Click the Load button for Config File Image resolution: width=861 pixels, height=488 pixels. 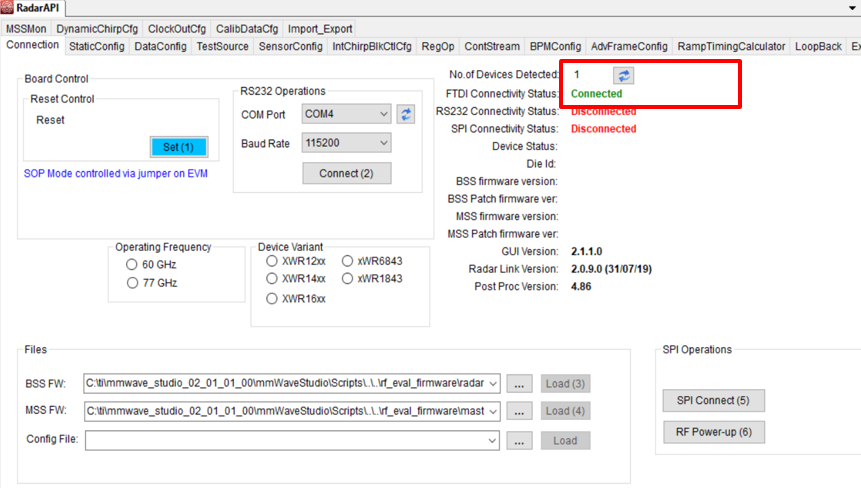(565, 441)
